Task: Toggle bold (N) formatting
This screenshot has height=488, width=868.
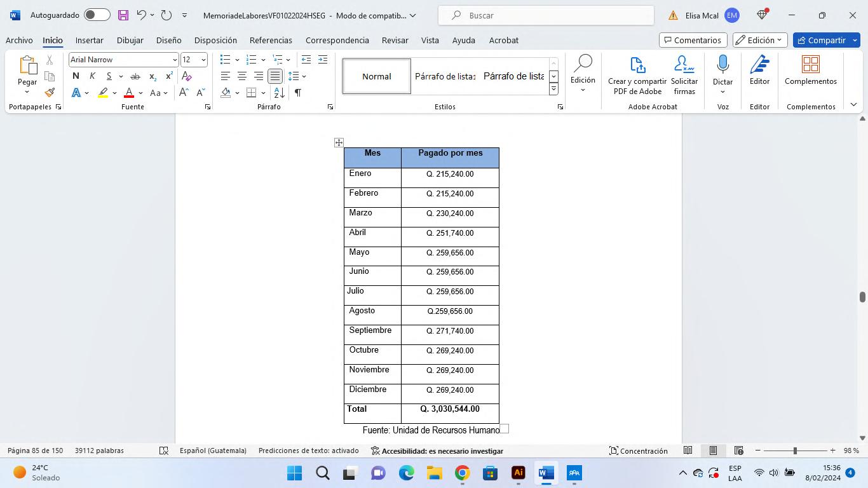Action: 76,76
